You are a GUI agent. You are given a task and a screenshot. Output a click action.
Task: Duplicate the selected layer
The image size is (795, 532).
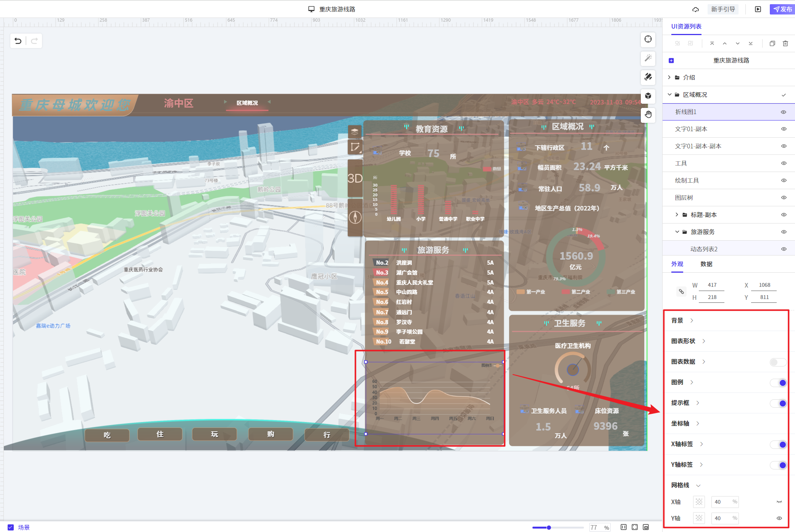pyautogui.click(x=772, y=43)
